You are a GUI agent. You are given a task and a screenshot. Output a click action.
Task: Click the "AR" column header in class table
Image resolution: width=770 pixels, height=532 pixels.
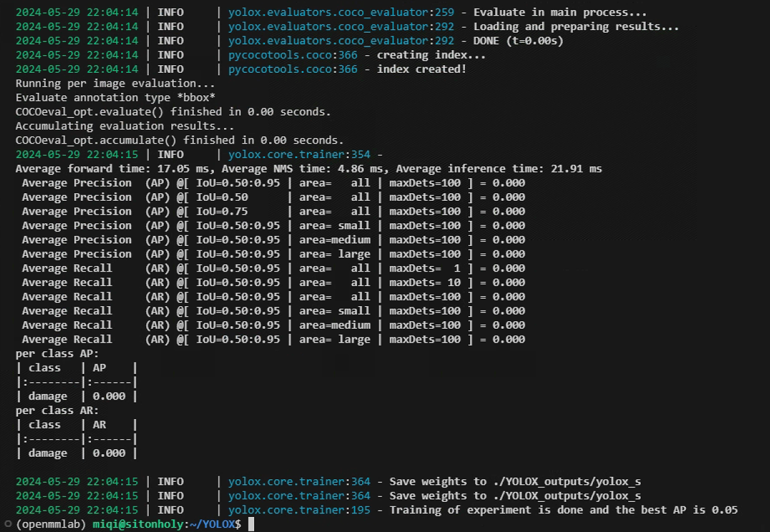[99, 425]
